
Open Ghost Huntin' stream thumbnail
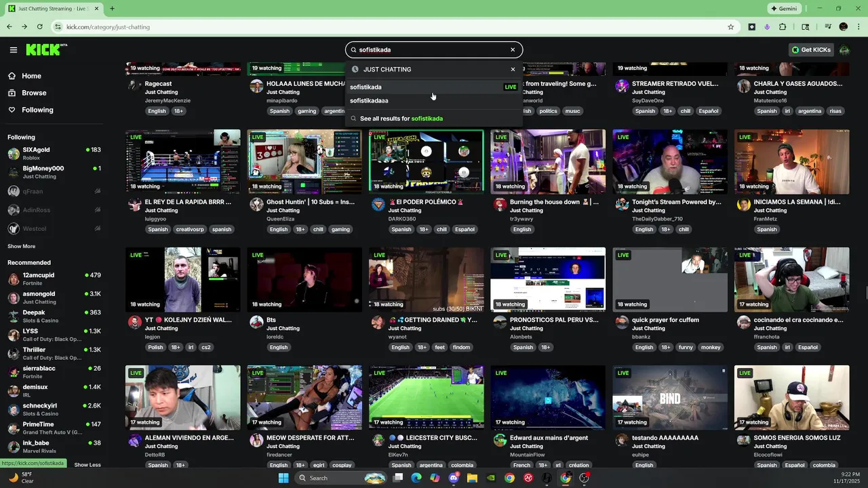[x=304, y=161]
